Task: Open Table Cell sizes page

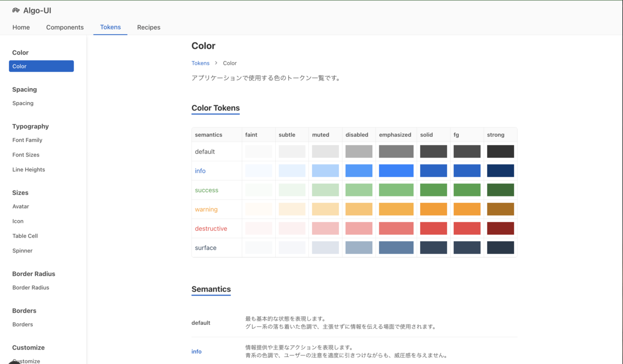Action: point(25,236)
